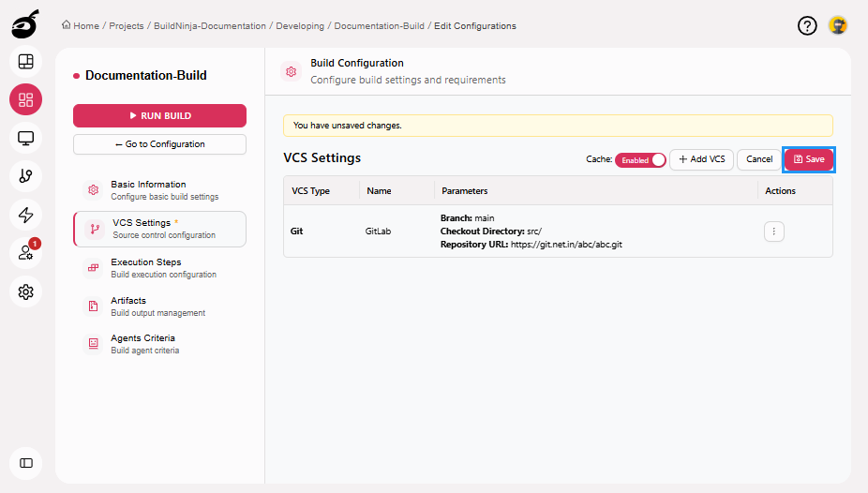Viewport: 868px width, 493px height.
Task: Click the unsaved changes warning banner
Action: 558,126
